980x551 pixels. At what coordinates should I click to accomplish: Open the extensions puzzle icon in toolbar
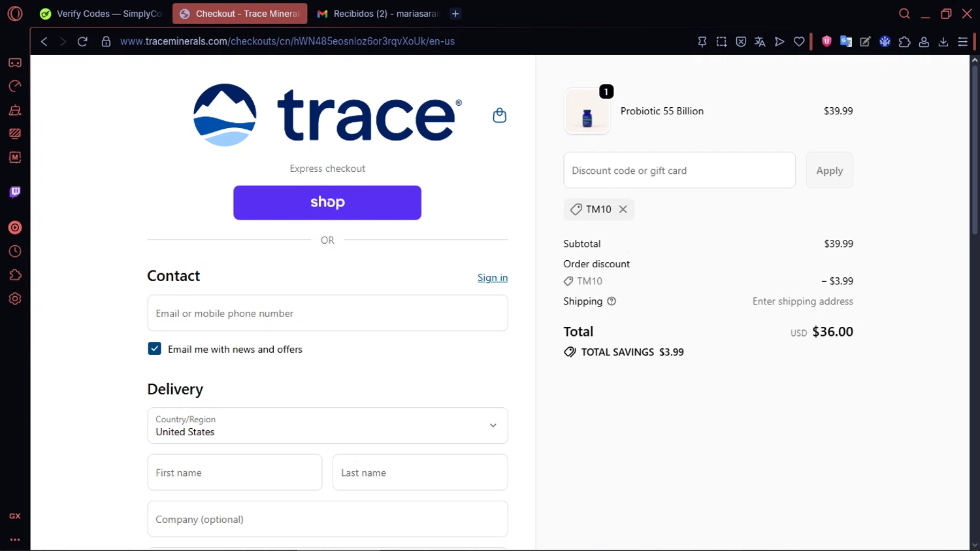coord(905,41)
